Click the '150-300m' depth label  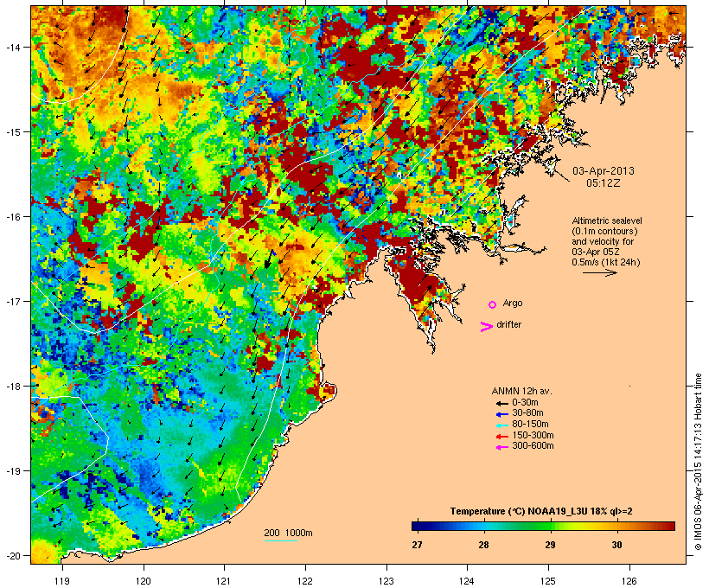click(x=533, y=436)
